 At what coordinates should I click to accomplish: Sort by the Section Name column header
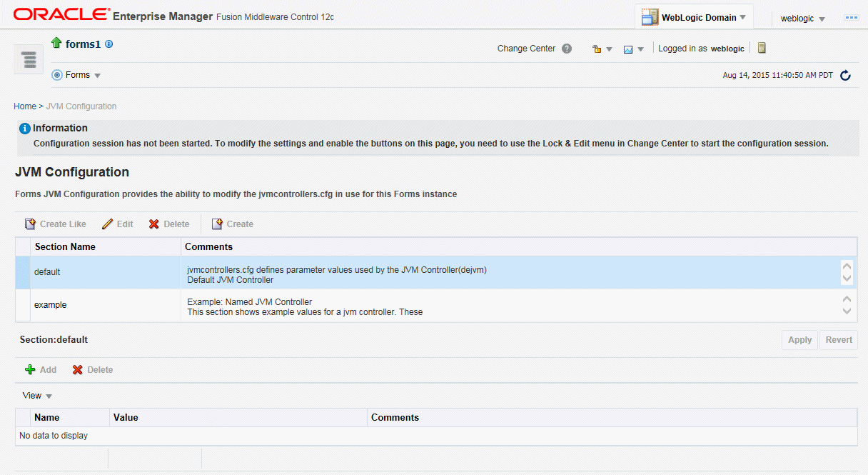[105, 246]
